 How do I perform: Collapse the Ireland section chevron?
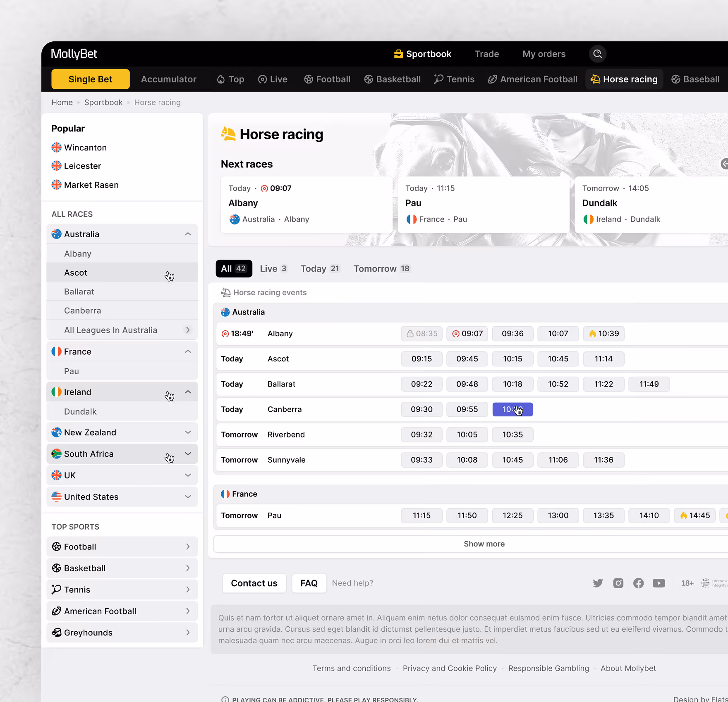click(x=188, y=392)
